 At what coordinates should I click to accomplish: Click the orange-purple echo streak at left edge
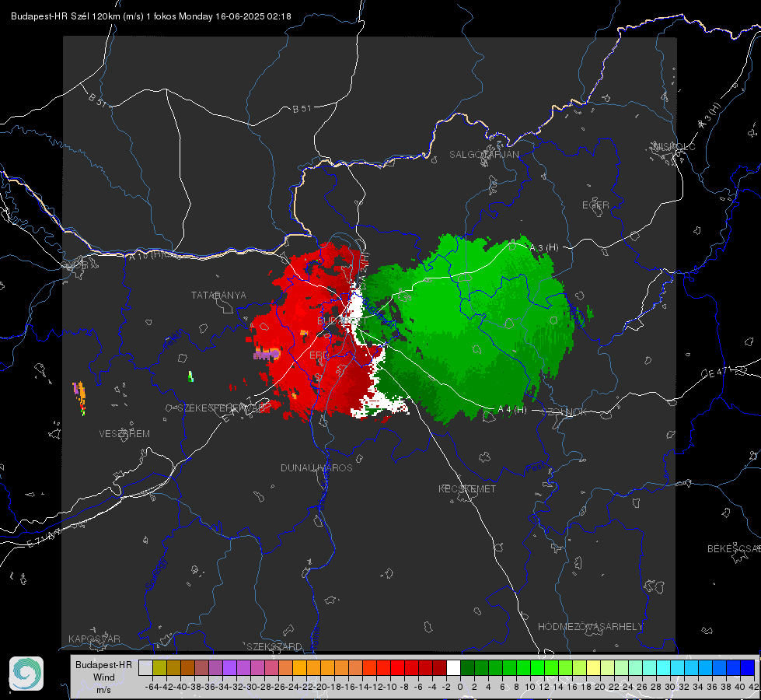(x=79, y=398)
